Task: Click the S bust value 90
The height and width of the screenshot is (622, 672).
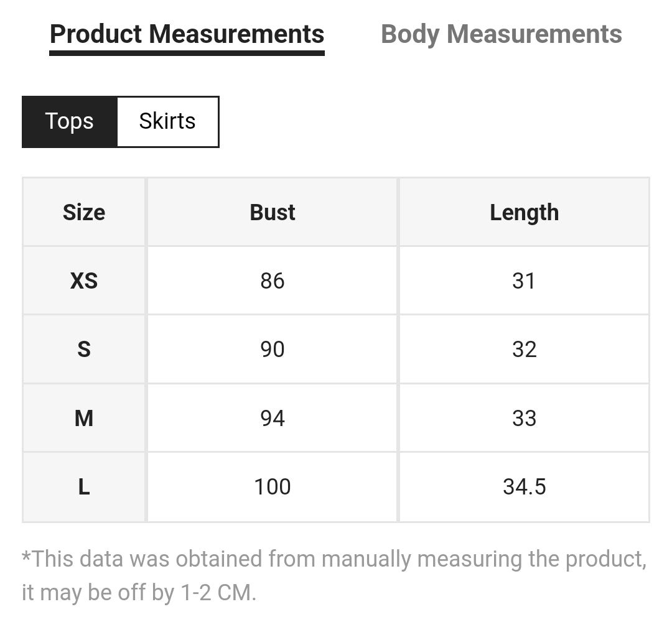Action: (273, 350)
